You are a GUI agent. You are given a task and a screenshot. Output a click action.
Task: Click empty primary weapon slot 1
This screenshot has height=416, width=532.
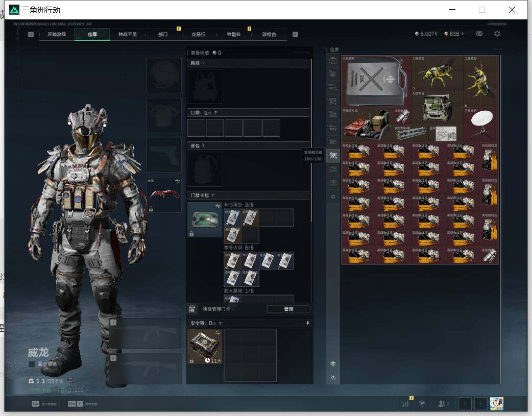tap(145, 333)
